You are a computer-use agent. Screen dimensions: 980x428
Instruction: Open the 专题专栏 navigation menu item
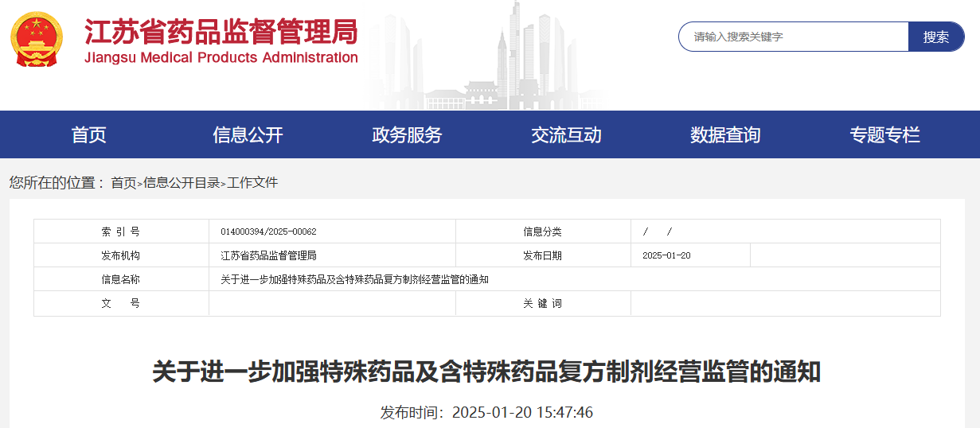click(x=885, y=134)
